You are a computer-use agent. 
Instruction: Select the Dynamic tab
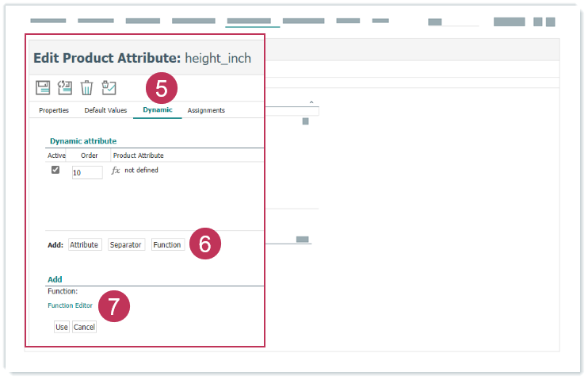[157, 110]
